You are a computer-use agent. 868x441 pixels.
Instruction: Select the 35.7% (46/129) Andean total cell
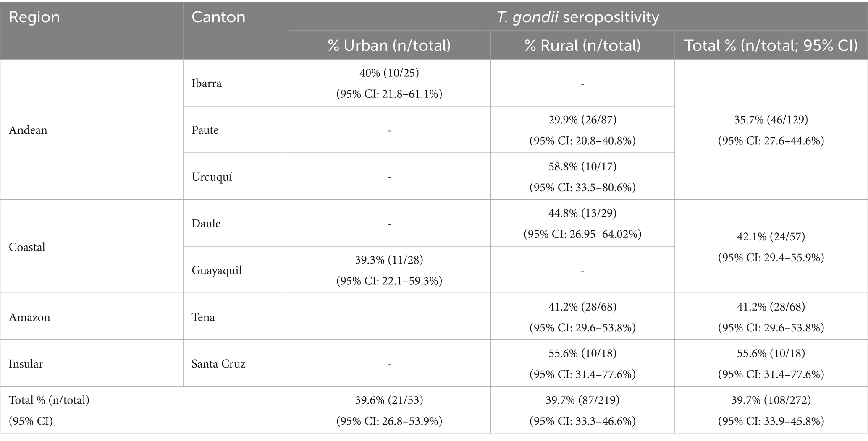coord(771,120)
